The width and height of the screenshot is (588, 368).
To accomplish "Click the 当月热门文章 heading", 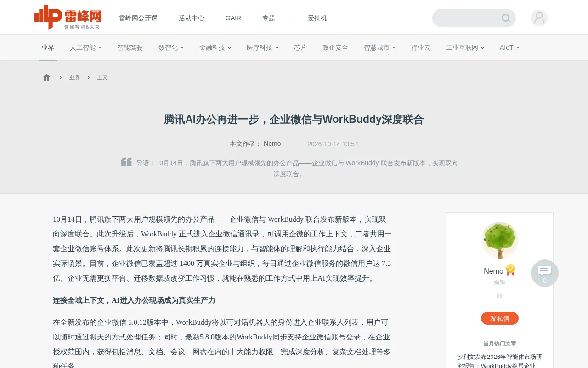I will [500, 344].
